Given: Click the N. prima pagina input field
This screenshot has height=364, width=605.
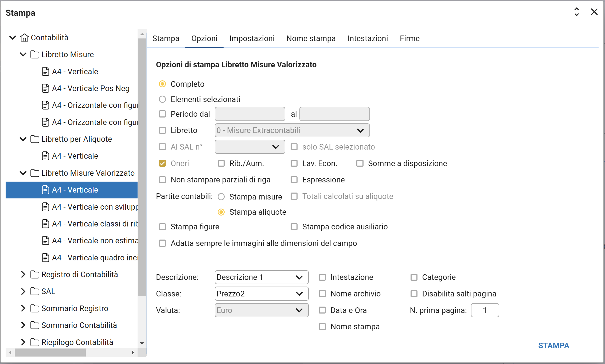Looking at the screenshot, I should (x=485, y=310).
